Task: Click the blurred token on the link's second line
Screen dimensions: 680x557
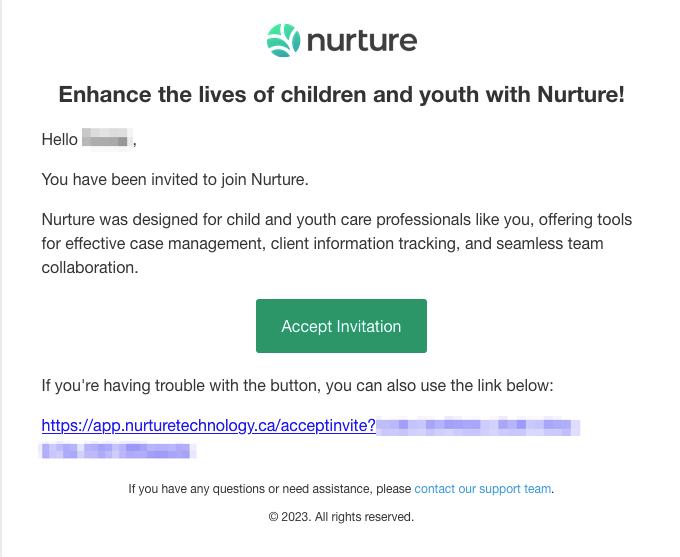Action: tap(118, 449)
